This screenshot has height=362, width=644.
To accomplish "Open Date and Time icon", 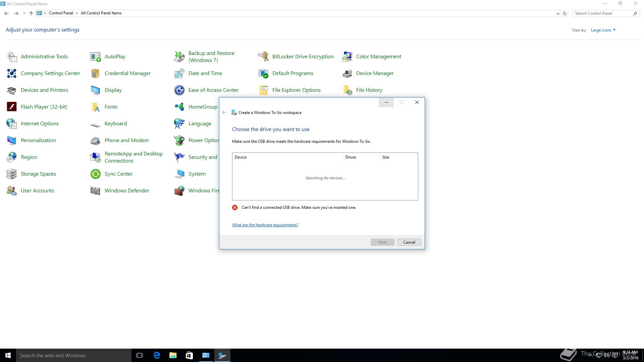I will [x=179, y=73].
